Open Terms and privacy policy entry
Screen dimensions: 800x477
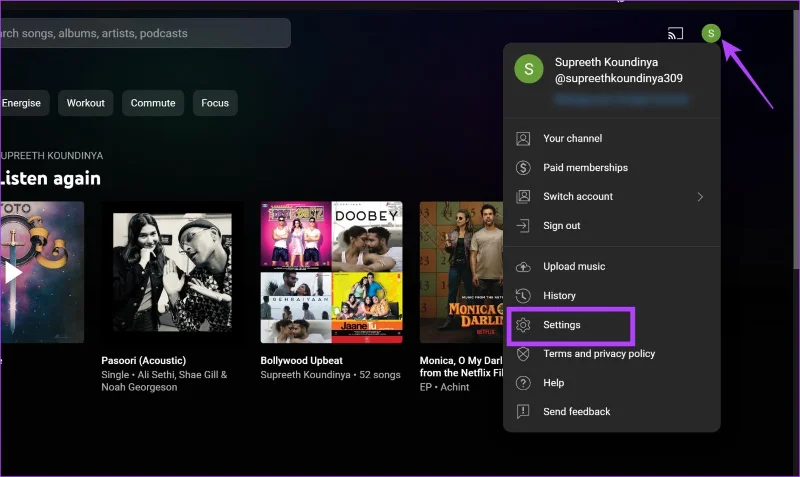(612, 354)
